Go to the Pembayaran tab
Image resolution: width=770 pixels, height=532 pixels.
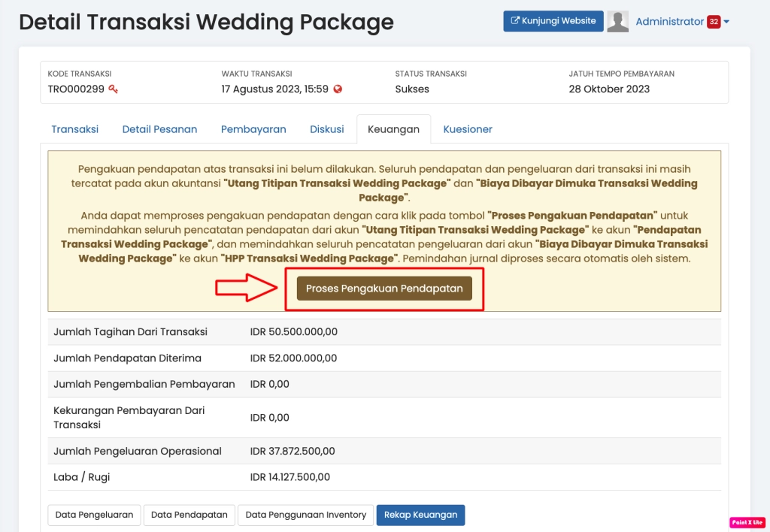(x=253, y=129)
